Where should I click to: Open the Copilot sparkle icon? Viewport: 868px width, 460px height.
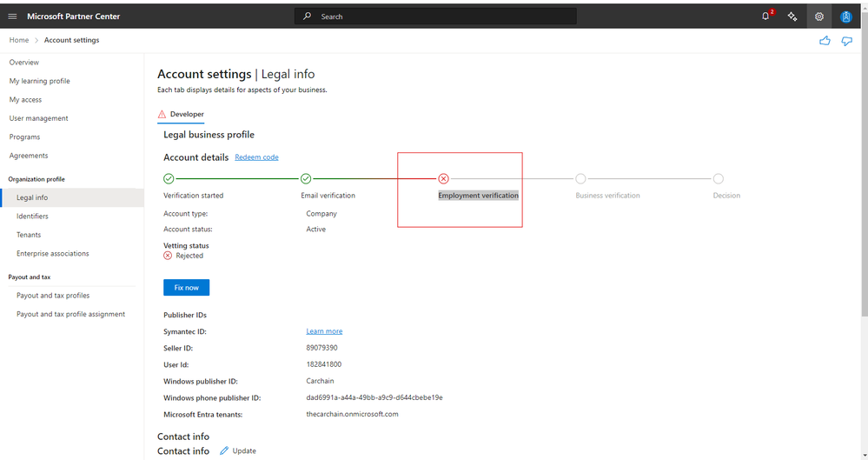[792, 17]
